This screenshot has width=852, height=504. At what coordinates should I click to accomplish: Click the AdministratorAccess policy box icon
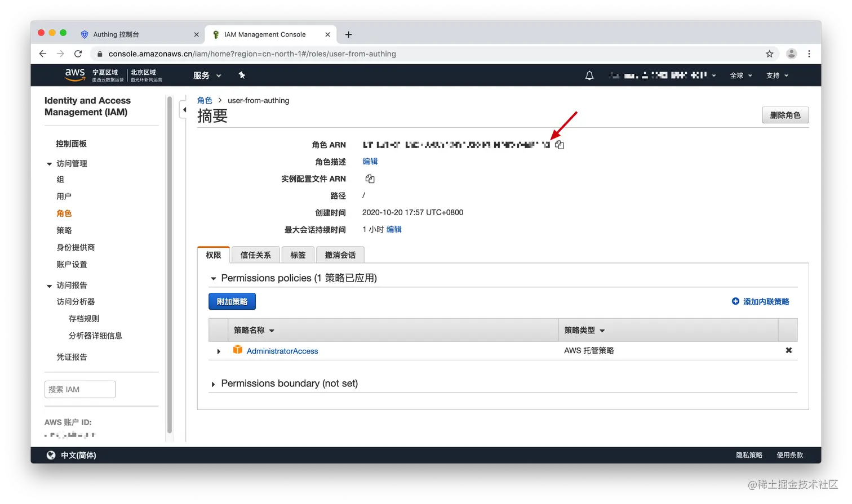[x=238, y=350]
